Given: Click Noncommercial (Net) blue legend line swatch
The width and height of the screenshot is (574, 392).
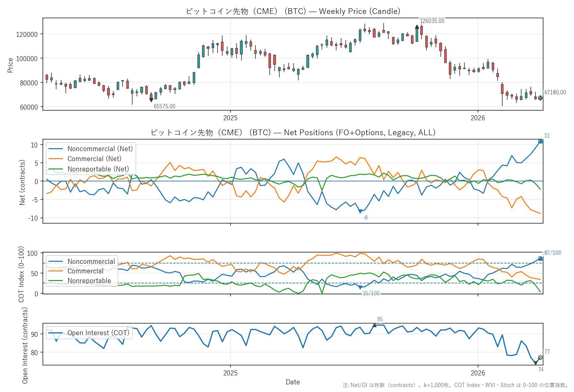Looking at the screenshot, I should (x=55, y=149).
